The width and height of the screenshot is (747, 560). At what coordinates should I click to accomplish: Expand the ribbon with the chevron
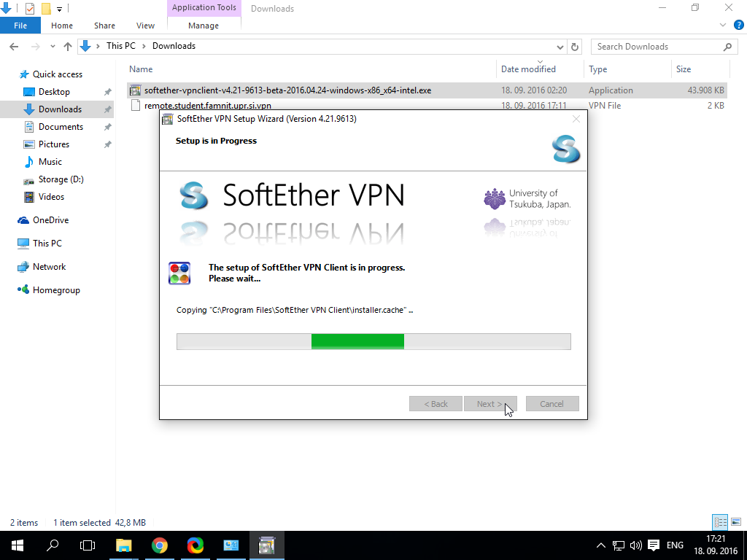point(723,26)
